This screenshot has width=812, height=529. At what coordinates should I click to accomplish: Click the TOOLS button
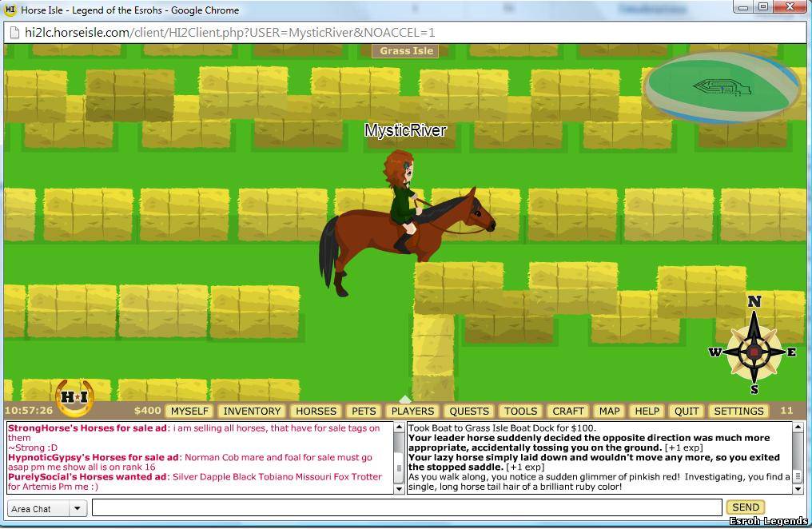pyautogui.click(x=520, y=411)
